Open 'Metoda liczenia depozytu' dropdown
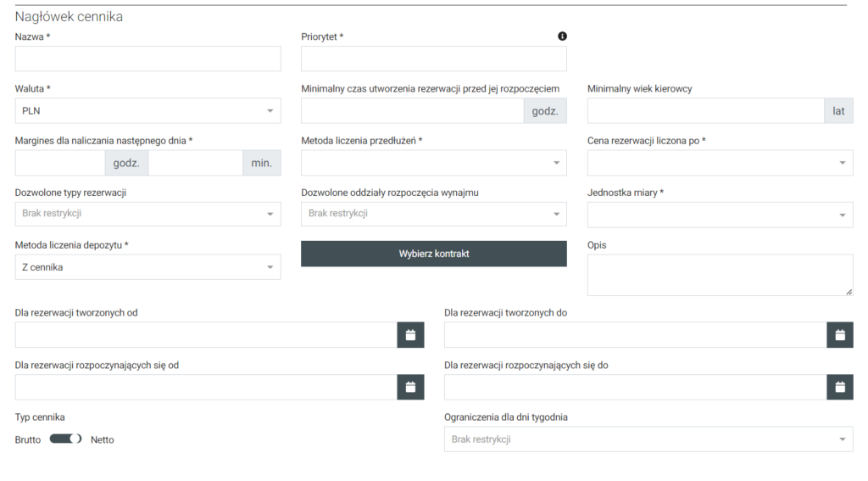868x481 pixels. click(147, 267)
